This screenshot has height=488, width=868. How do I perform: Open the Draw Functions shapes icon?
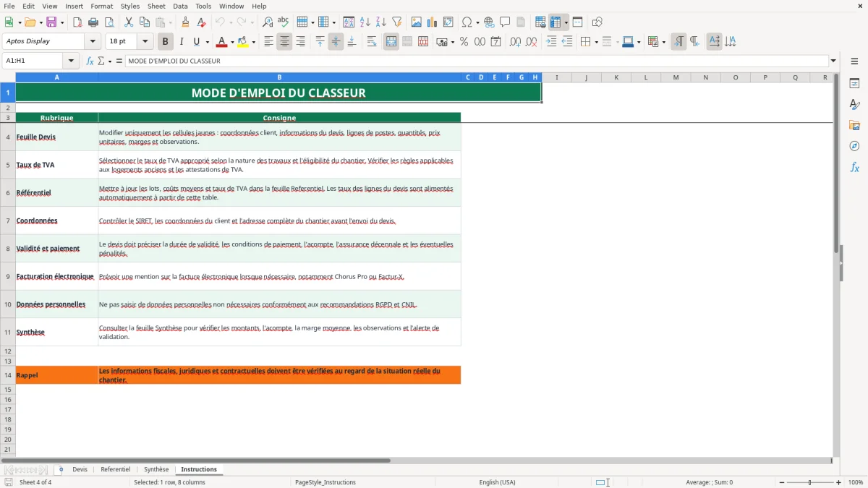pyautogui.click(x=597, y=22)
